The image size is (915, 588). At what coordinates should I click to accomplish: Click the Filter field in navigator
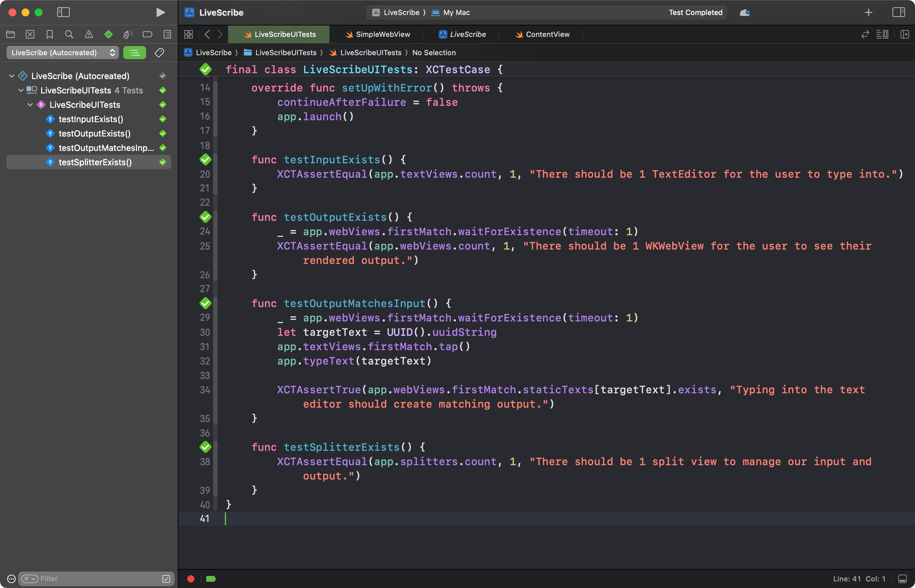[99, 579]
